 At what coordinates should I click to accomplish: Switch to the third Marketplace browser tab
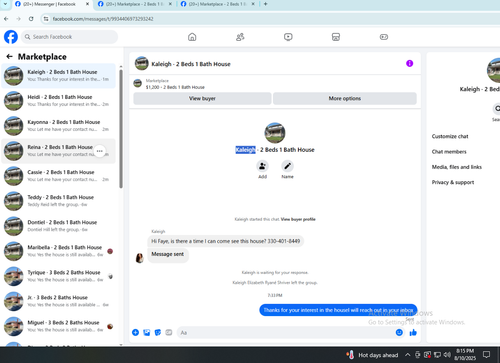[x=217, y=4]
